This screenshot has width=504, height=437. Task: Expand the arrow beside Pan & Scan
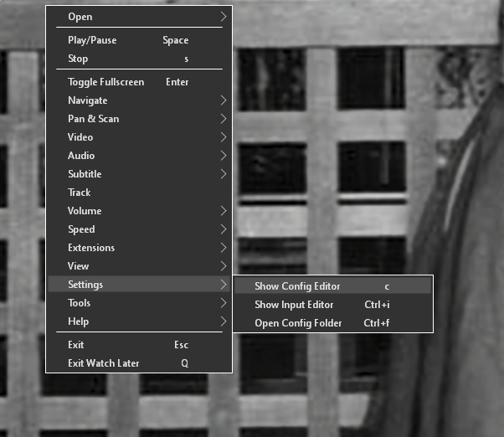(x=224, y=119)
